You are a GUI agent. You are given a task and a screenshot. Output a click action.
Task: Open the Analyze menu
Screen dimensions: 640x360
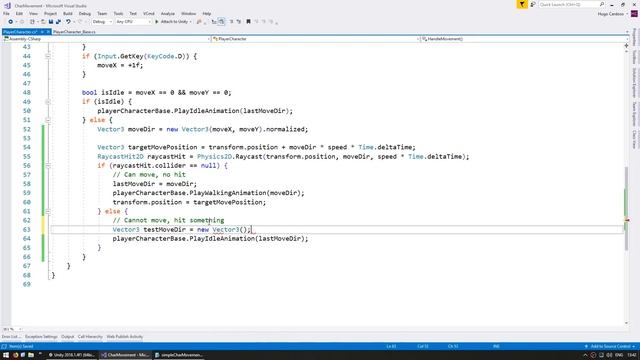pyautogui.click(x=168, y=14)
